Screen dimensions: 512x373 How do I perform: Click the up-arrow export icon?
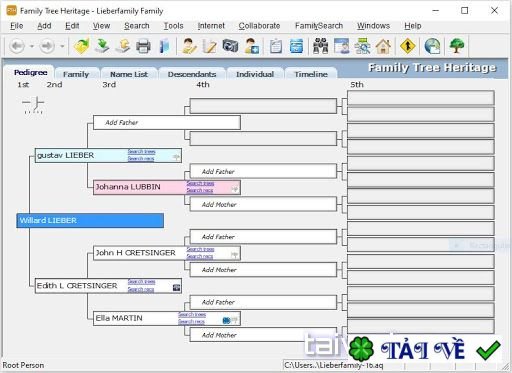click(123, 46)
